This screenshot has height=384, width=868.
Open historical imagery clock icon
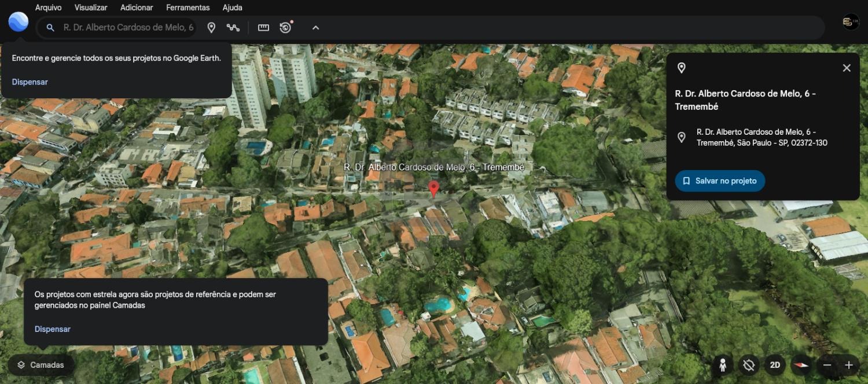point(285,28)
